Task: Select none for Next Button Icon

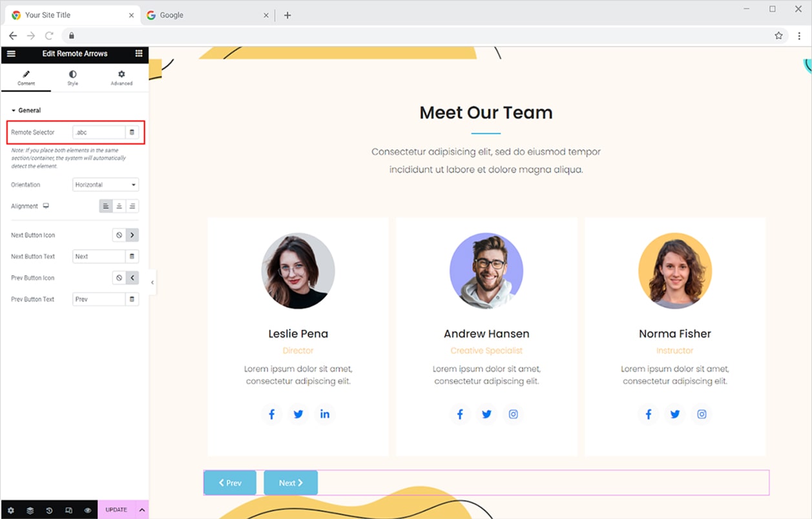Action: (x=119, y=236)
